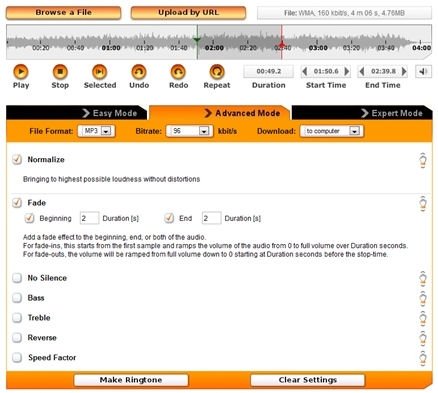The image size is (438, 393).
Task: Redo the last edit
Action: coord(178,72)
